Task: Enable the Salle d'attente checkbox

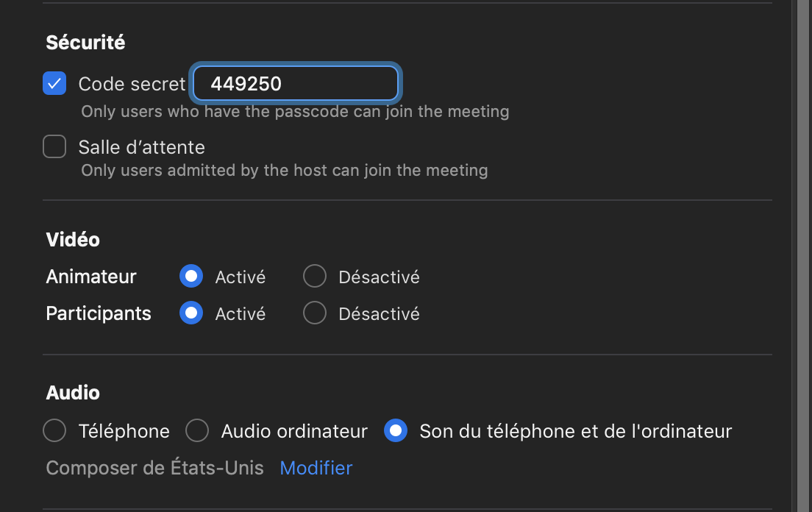Action: click(x=54, y=147)
